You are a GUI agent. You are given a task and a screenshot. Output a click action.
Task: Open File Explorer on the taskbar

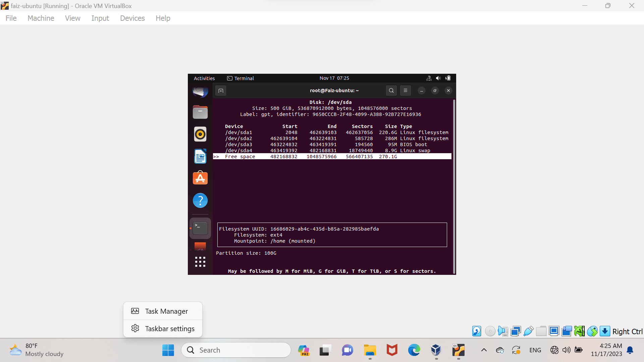tap(370, 350)
